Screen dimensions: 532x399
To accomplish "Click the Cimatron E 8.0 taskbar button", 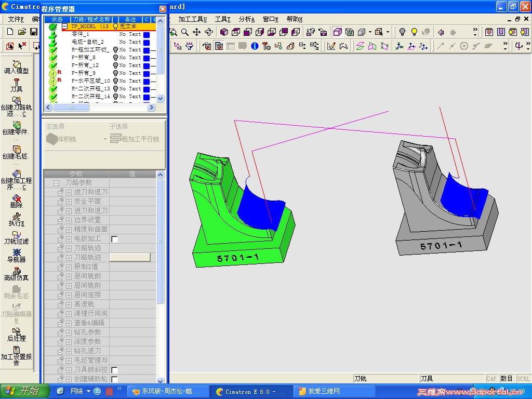I will (250, 391).
